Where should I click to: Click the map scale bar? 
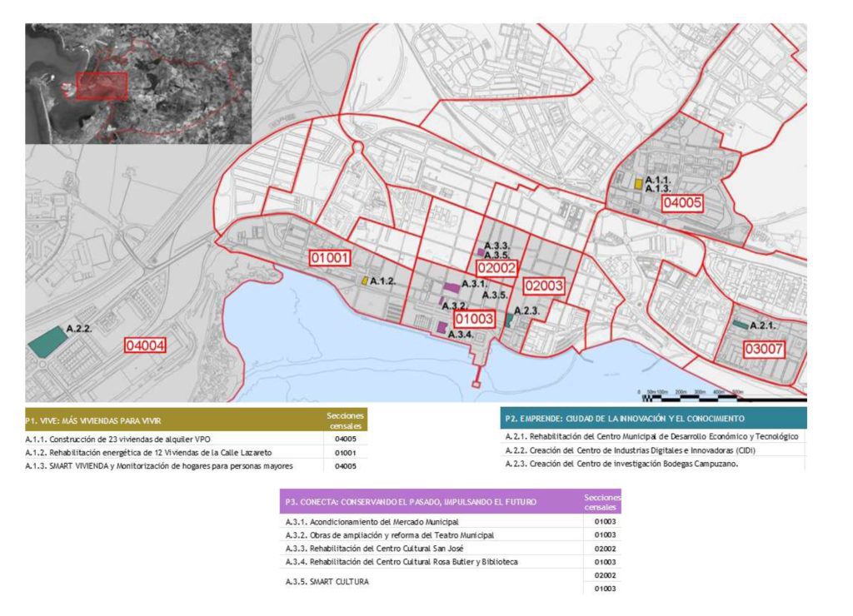coord(691,395)
